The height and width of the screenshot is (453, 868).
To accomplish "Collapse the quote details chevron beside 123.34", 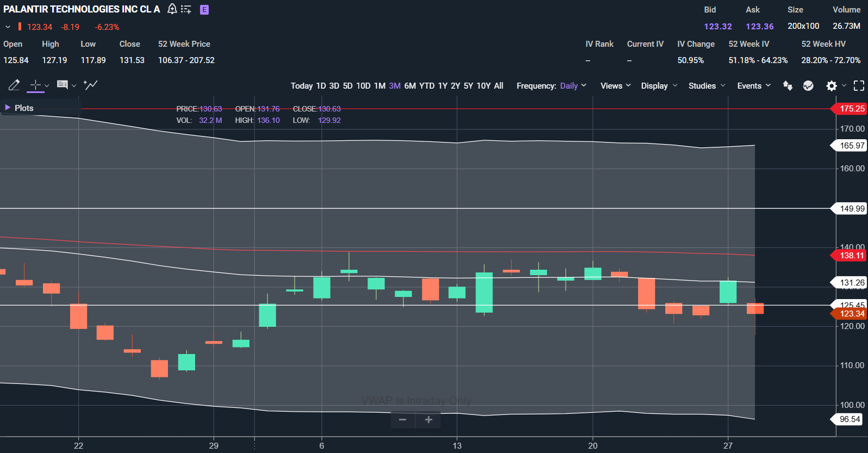I will click(8, 27).
